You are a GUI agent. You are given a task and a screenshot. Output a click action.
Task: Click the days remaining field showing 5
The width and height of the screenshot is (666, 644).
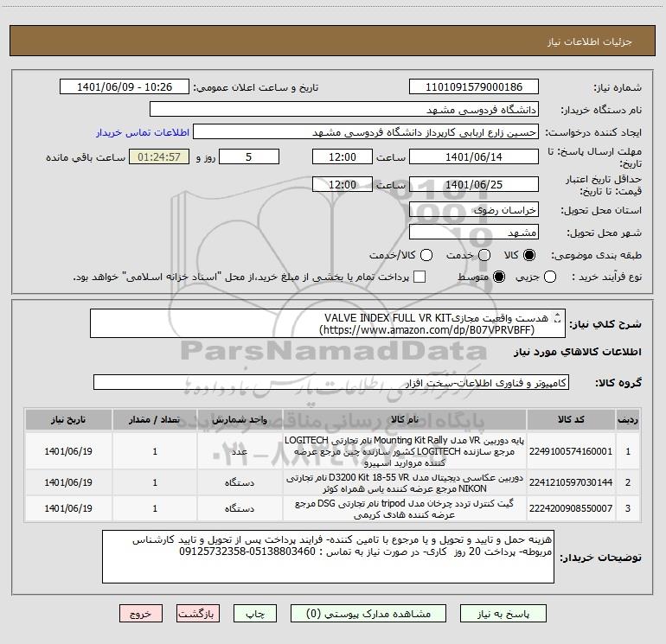(249, 156)
